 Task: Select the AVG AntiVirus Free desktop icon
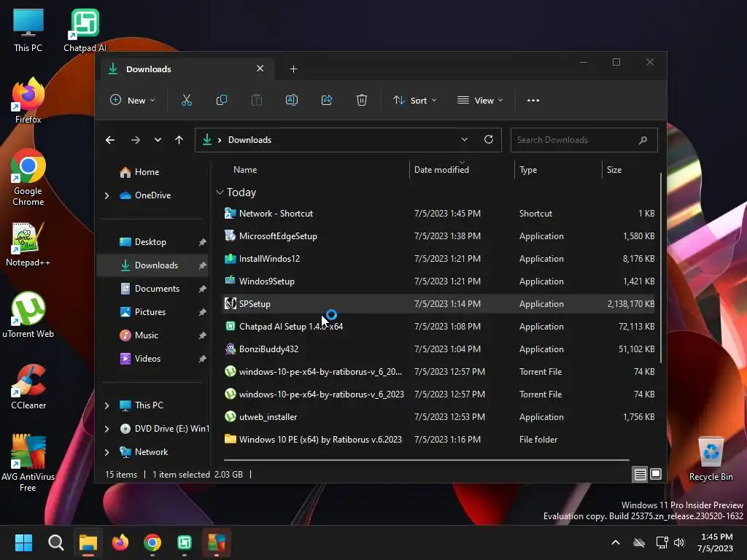pos(28,463)
